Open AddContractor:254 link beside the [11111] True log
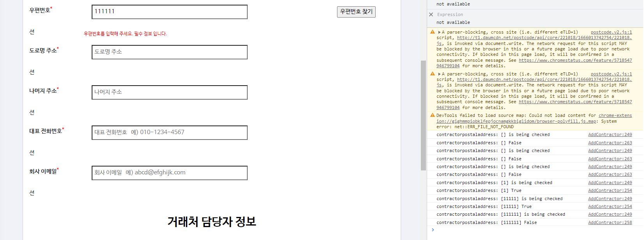This screenshot has height=240, width=644. pyautogui.click(x=610, y=207)
